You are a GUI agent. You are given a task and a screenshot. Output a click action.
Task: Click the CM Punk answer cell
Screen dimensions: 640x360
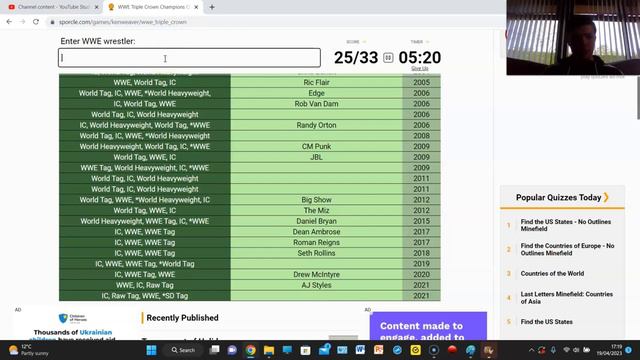pos(316,146)
